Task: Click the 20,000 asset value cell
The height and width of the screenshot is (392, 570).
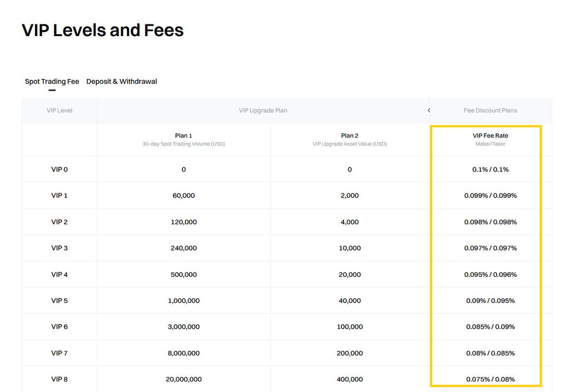Action: tap(350, 275)
